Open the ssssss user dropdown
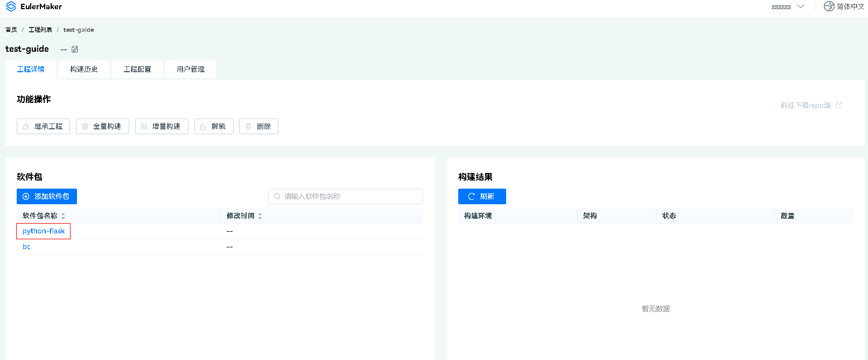 [787, 7]
